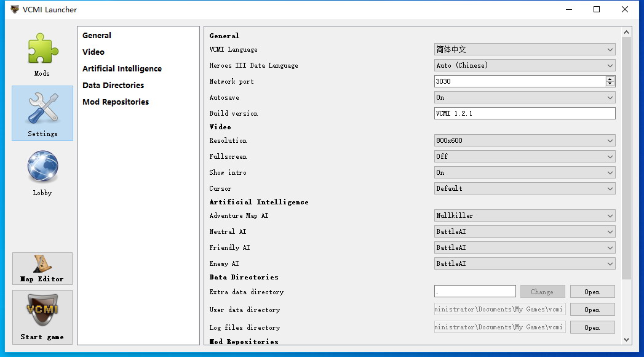Click the VCMI shield Start game icon
The width and height of the screenshot is (644, 357).
click(x=42, y=310)
